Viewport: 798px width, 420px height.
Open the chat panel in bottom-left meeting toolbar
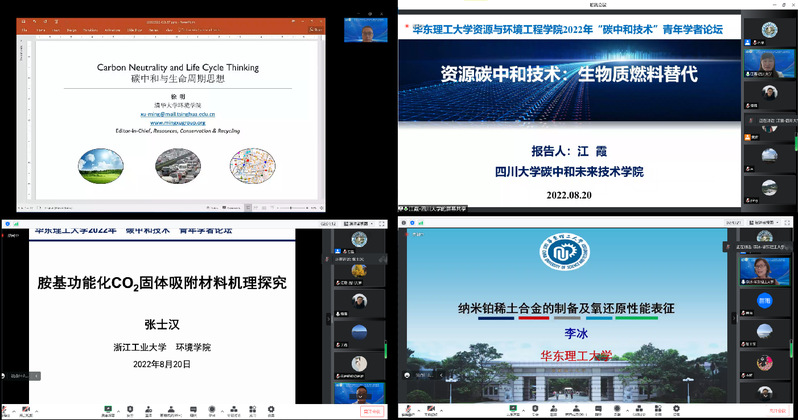point(192,410)
